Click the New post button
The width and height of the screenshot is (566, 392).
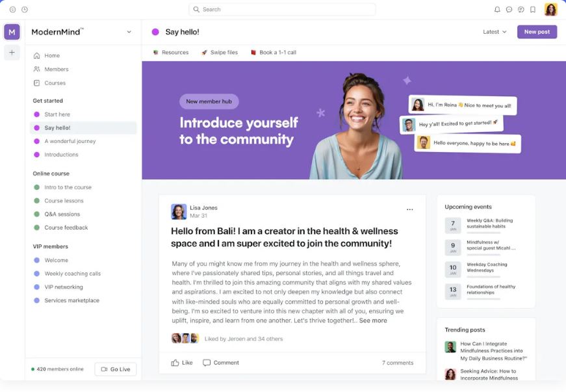click(537, 31)
